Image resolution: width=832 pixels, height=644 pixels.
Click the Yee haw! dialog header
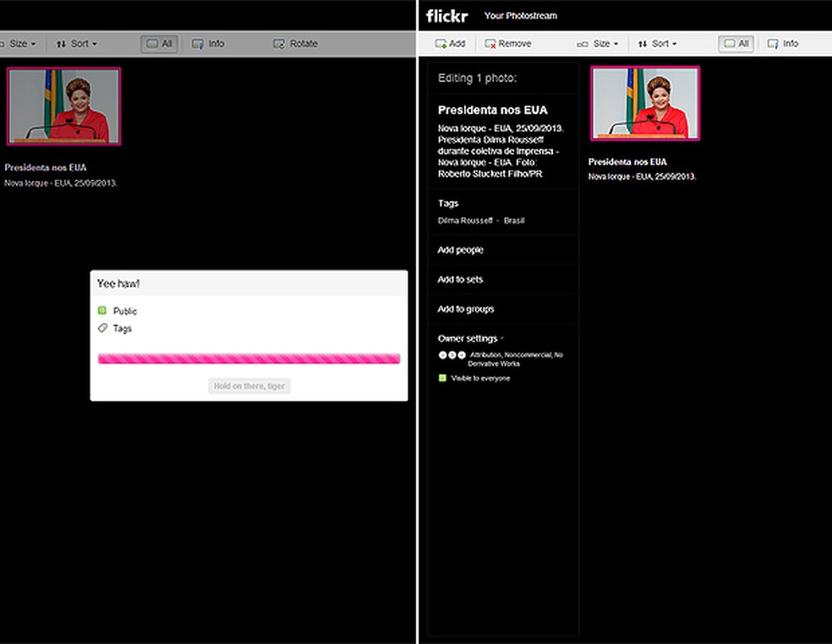pos(249,284)
